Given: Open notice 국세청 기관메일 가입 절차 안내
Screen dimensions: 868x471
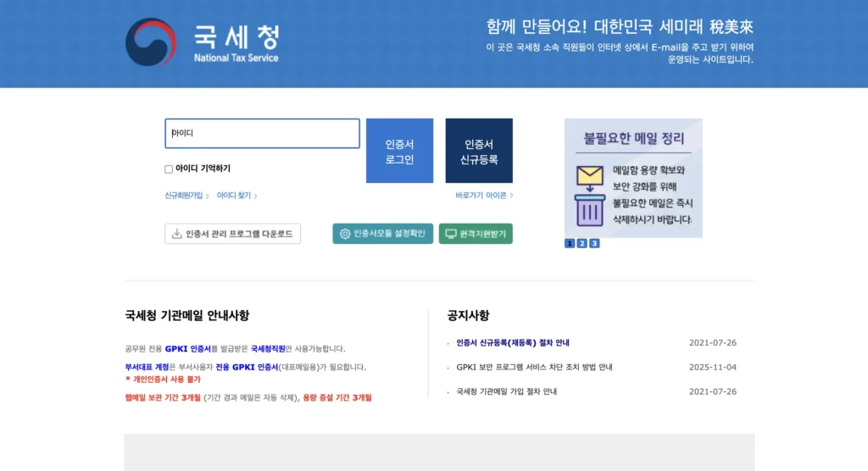Looking at the screenshot, I should (507, 392).
